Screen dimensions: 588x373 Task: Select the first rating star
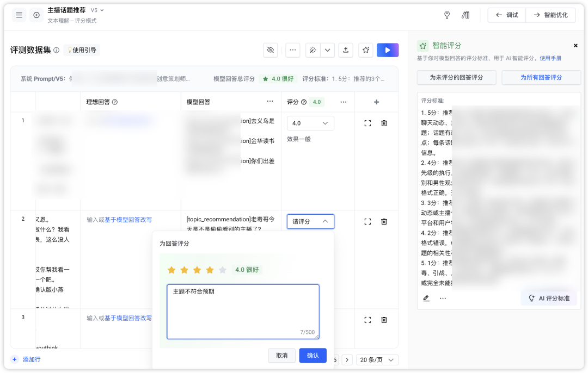171,270
